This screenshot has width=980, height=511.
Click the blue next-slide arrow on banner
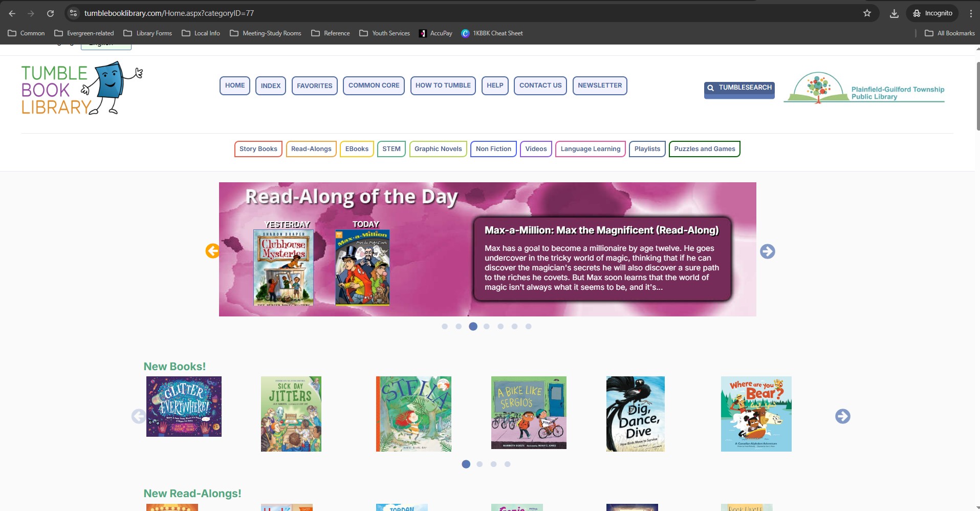[768, 251]
